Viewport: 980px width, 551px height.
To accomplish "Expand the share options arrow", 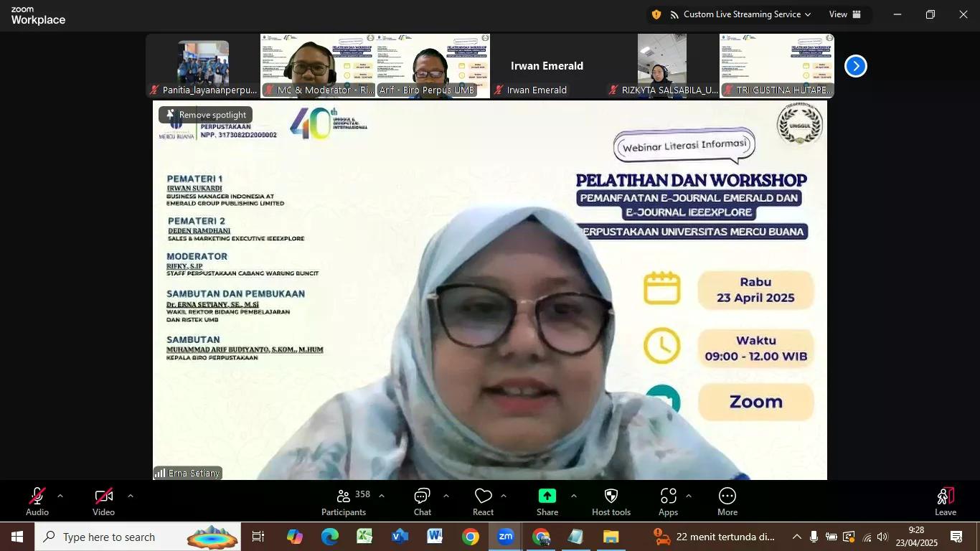I will [573, 496].
